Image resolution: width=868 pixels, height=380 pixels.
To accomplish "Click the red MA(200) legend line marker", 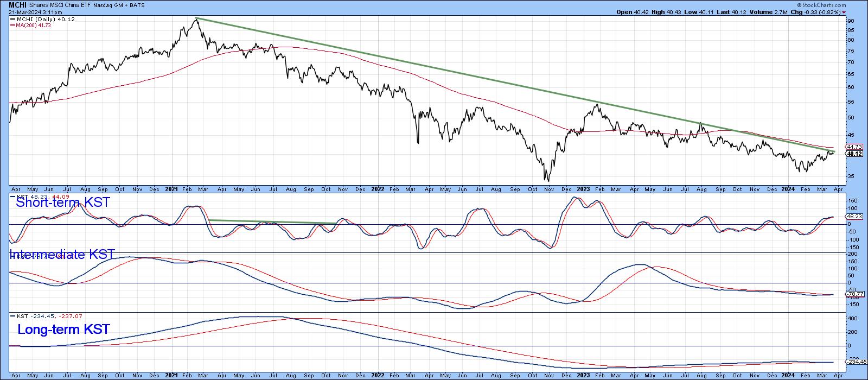I will [x=12, y=25].
